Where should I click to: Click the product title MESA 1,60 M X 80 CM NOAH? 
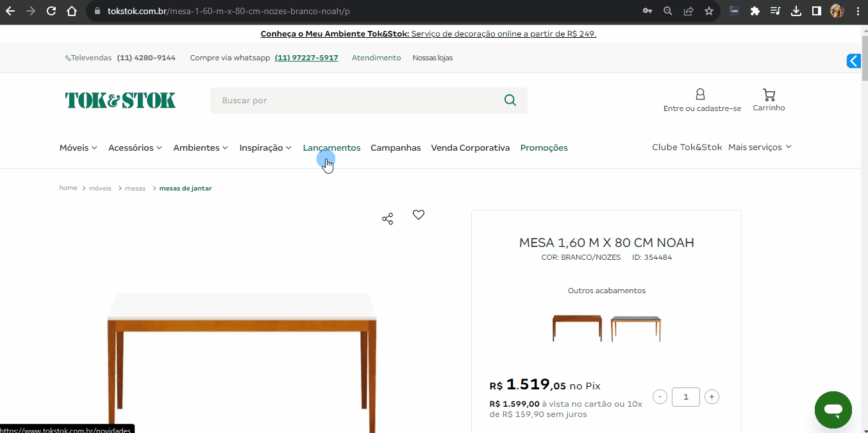[606, 242]
